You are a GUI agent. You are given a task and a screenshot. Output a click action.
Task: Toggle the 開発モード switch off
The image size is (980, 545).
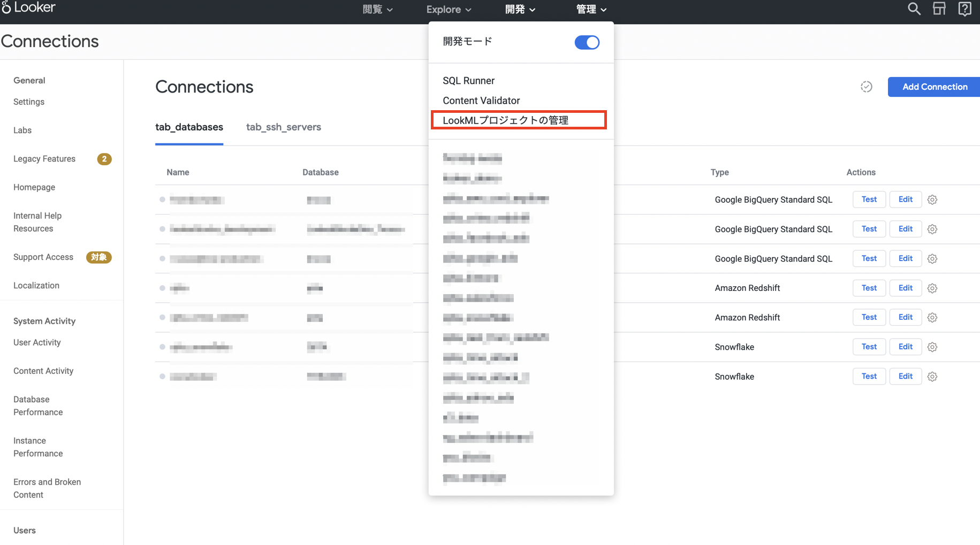tap(587, 42)
